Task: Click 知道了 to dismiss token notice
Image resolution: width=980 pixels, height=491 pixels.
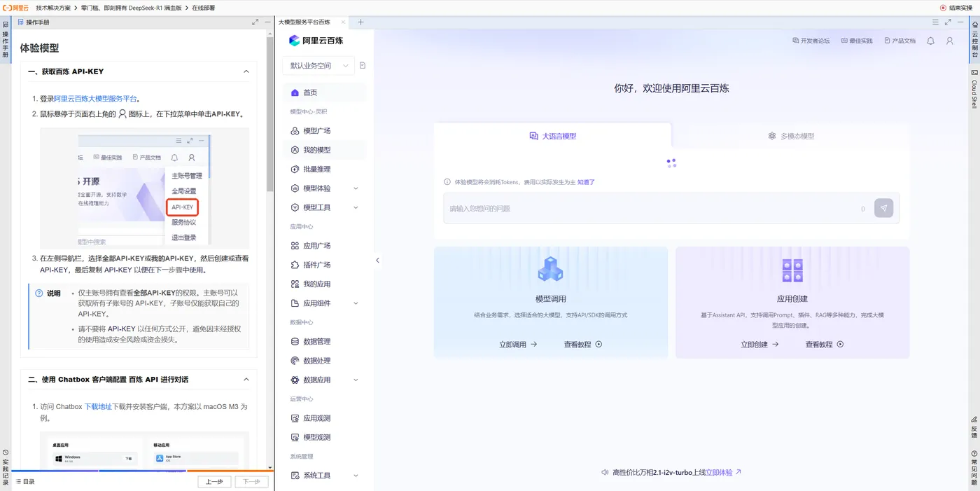Action: 586,182
